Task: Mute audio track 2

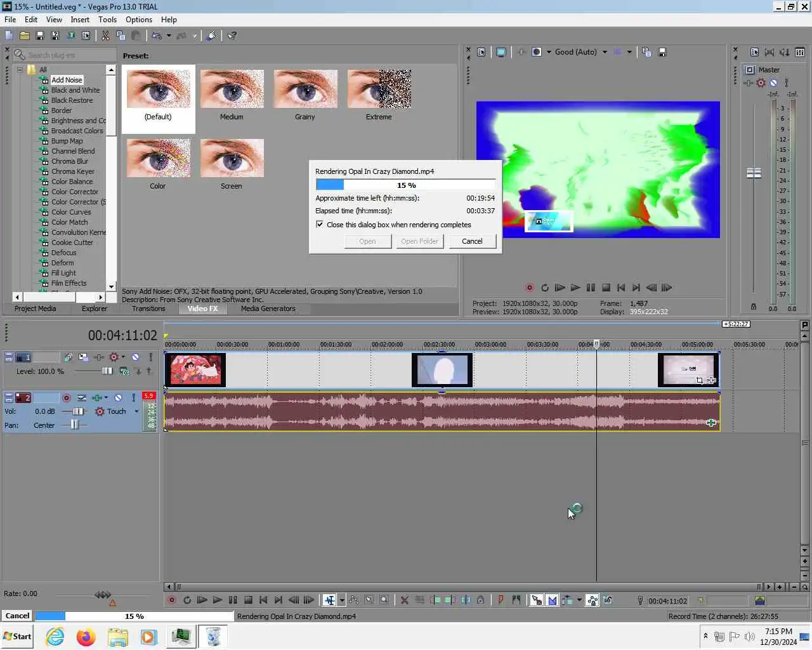Action: (x=118, y=398)
